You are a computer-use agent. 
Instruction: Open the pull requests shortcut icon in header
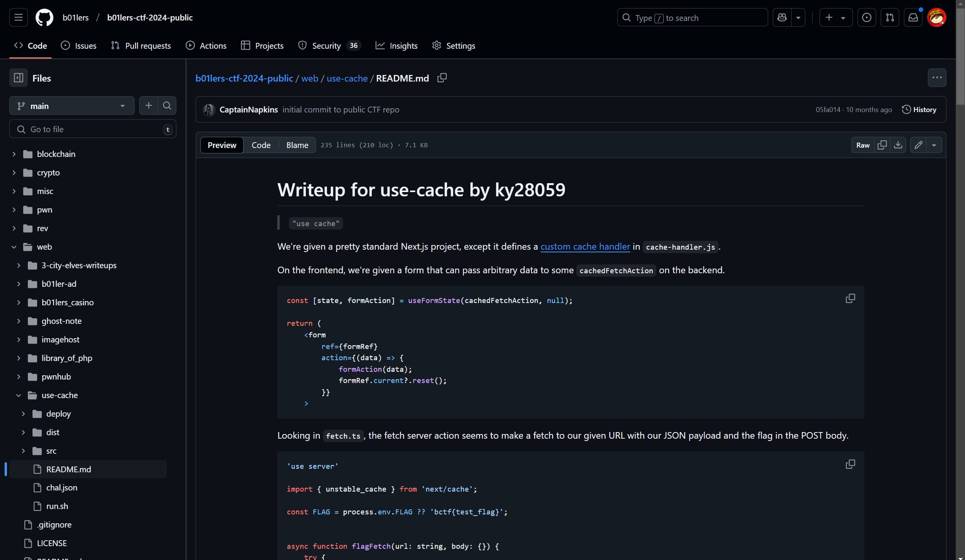click(x=890, y=17)
